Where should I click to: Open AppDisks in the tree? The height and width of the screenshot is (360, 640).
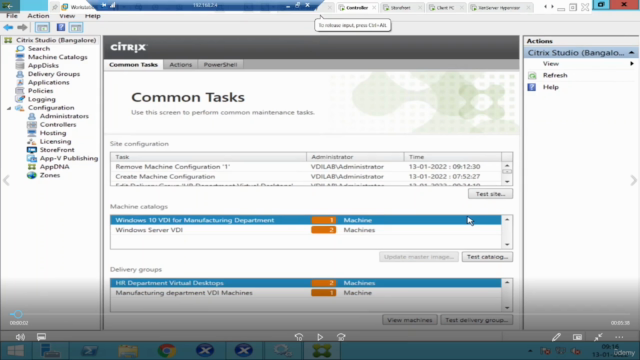click(43, 65)
